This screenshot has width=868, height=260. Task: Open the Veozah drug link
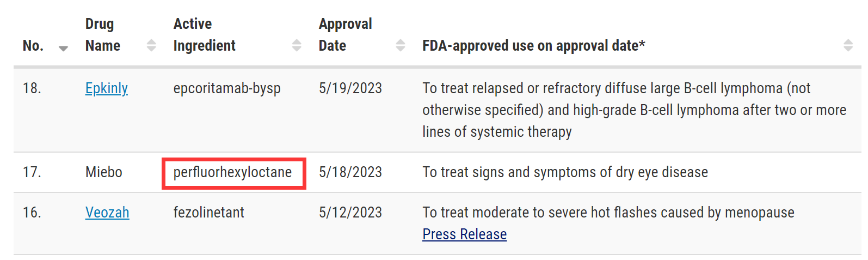click(x=107, y=213)
